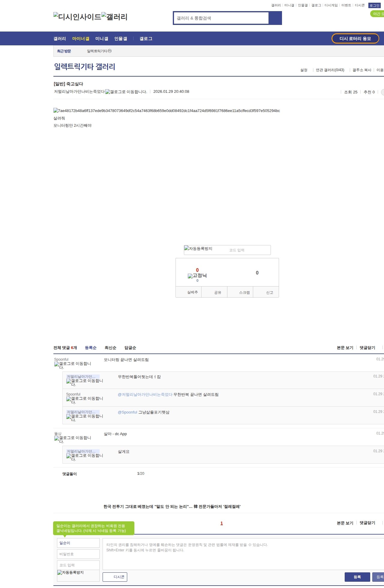The width and height of the screenshot is (384, 588).
Task: Click the 디시 로터리 응모 button
Action: pos(355,38)
